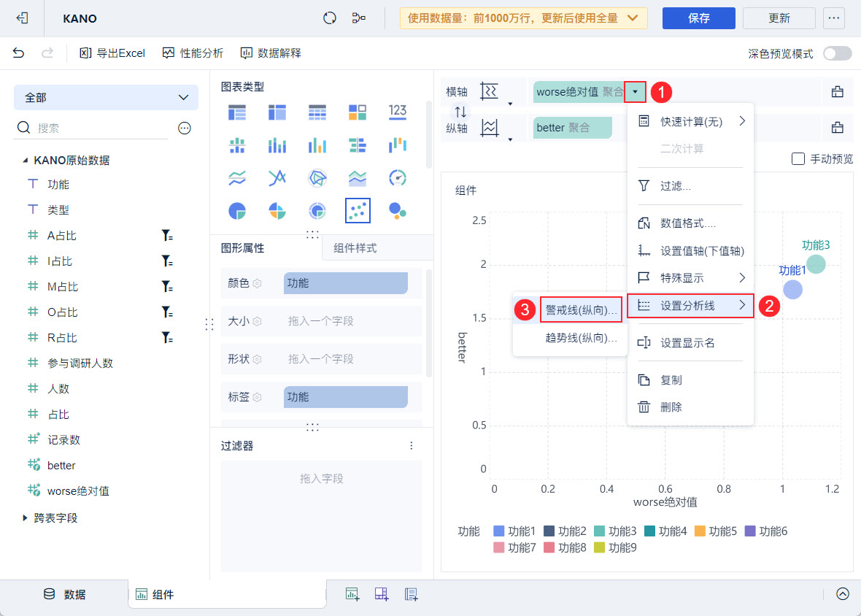Click the 功能8 legend color swatch
Viewport: 861px width, 616px height.
point(549,547)
